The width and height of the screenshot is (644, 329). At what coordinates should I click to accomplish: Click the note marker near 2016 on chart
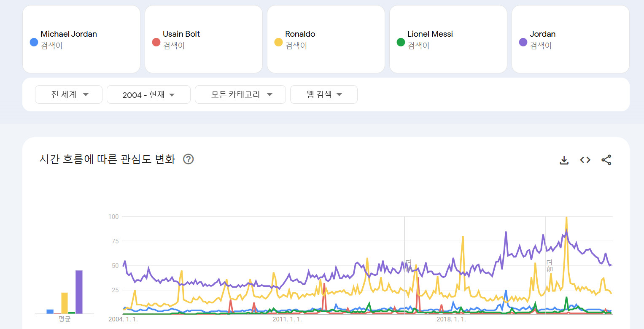[408, 266]
